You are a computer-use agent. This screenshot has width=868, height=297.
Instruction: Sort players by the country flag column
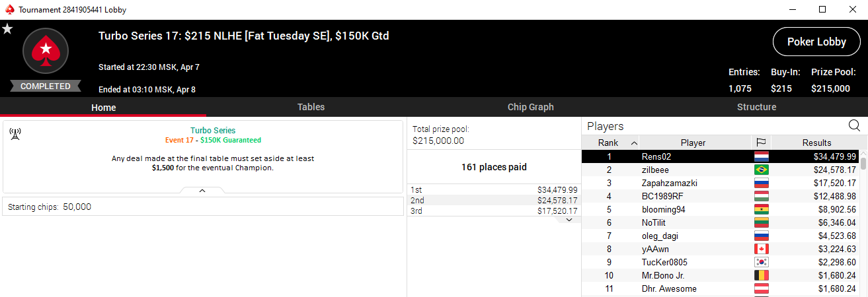761,143
